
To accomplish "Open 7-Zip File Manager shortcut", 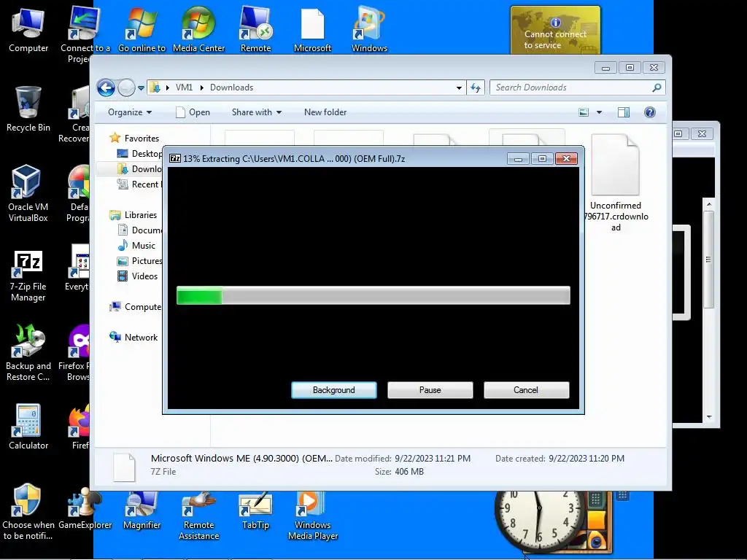I will point(28,276).
